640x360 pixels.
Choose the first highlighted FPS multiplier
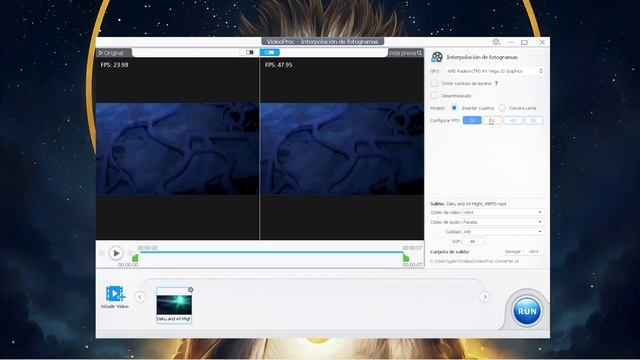point(472,120)
